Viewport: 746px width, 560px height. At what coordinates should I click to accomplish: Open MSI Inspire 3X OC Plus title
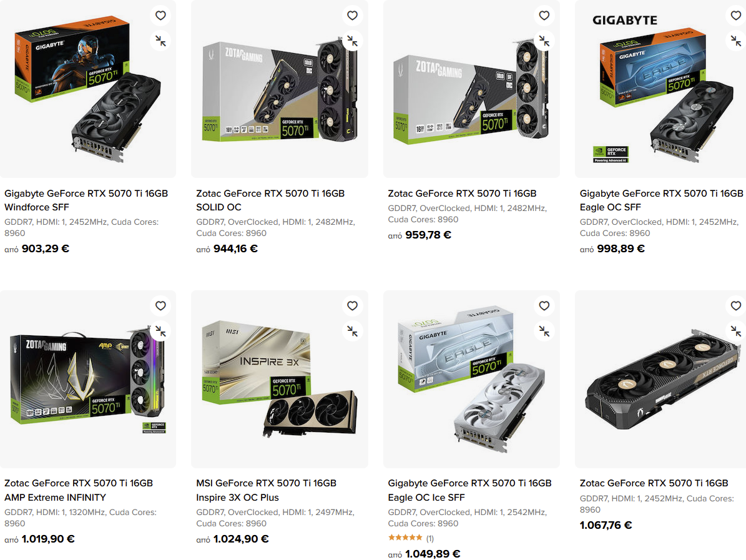tap(266, 490)
